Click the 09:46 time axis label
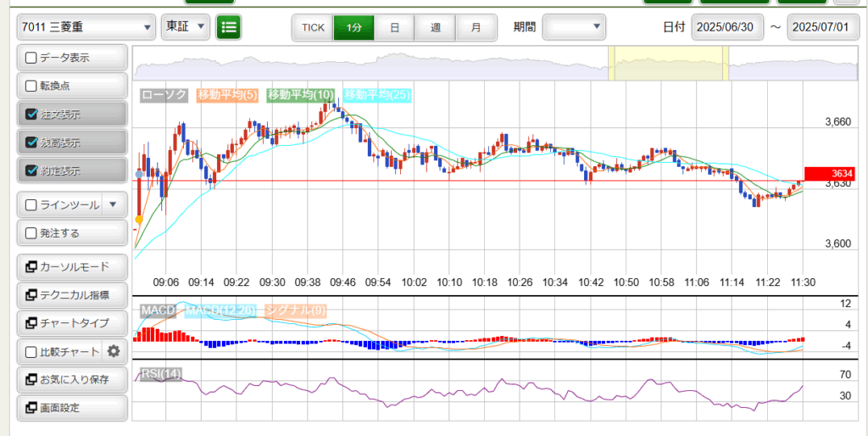The image size is (868, 436). 343,282
